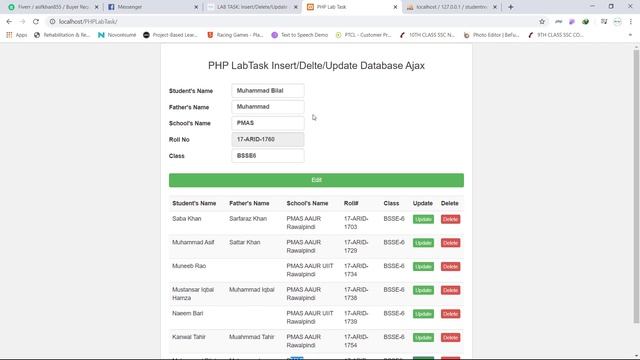The width and height of the screenshot is (640, 360).
Task: Click Update for Muneeb Rao
Action: pyautogui.click(x=423, y=267)
